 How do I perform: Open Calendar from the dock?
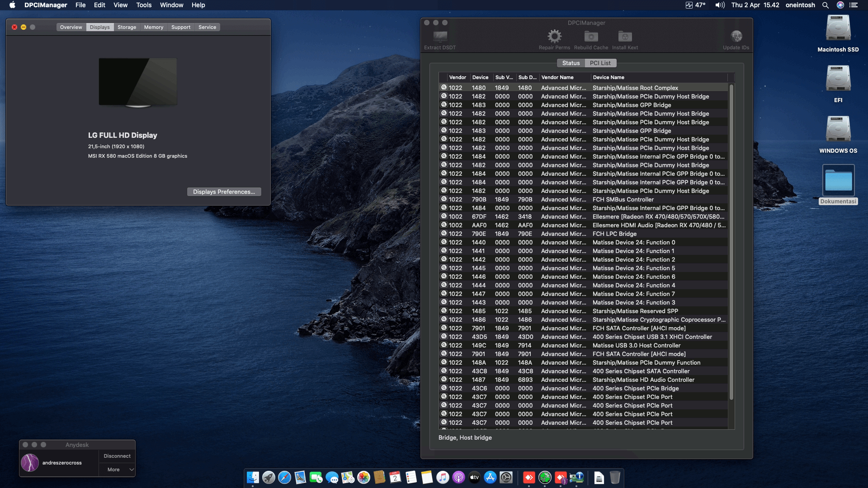(x=395, y=477)
